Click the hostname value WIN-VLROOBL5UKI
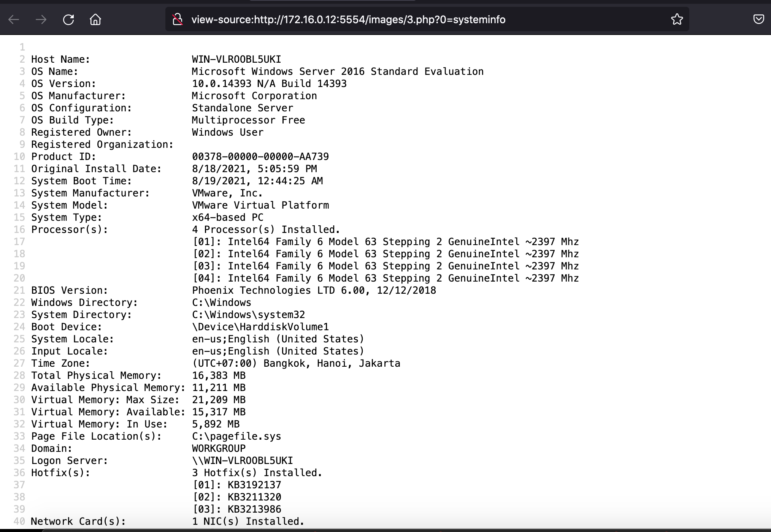 [236, 59]
